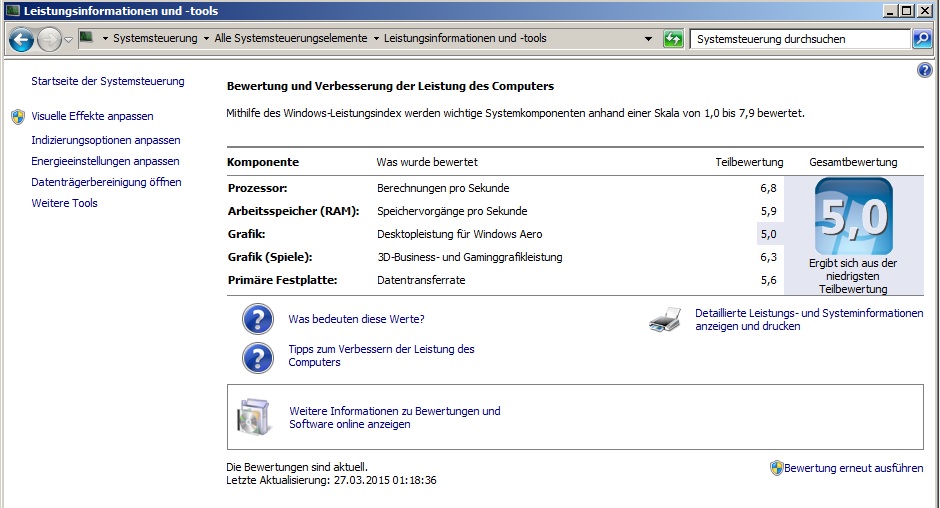Click the Speichervorgänge pro Sekunde description
This screenshot has width=940, height=508.
452,211
